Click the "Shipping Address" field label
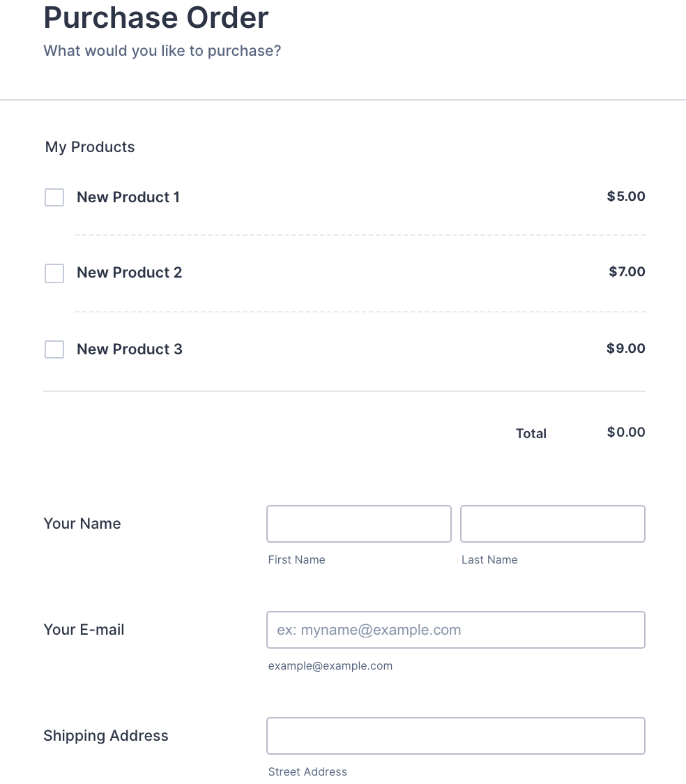The image size is (686, 784). point(106,736)
